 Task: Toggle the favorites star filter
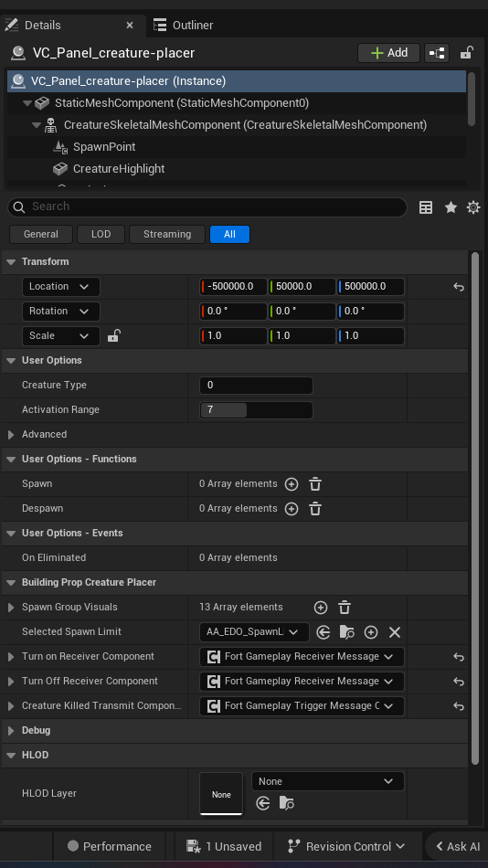(x=451, y=207)
